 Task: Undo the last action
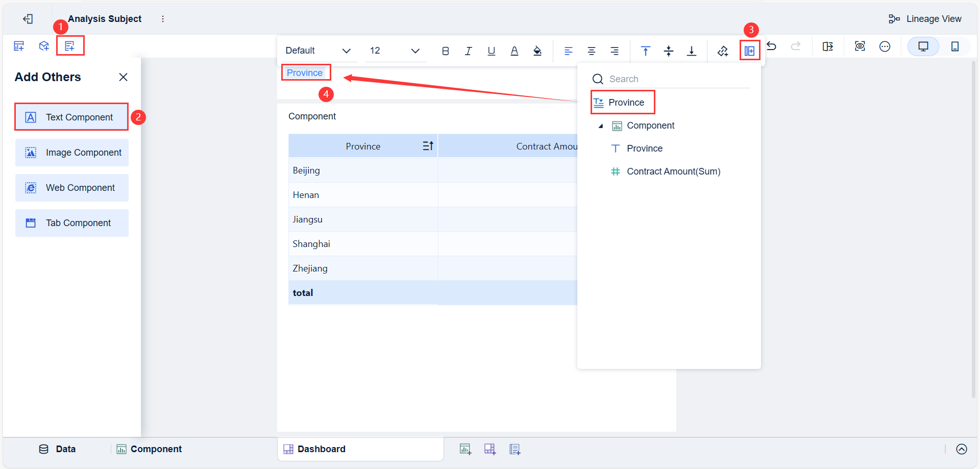[772, 46]
